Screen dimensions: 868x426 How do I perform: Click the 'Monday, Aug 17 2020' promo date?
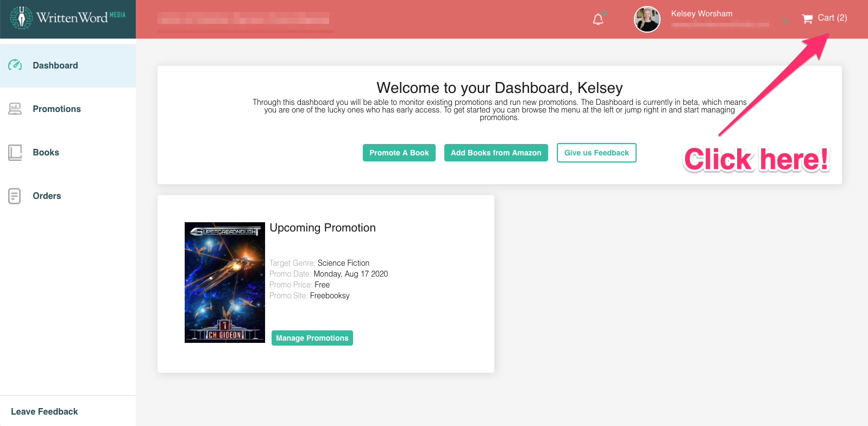[351, 274]
